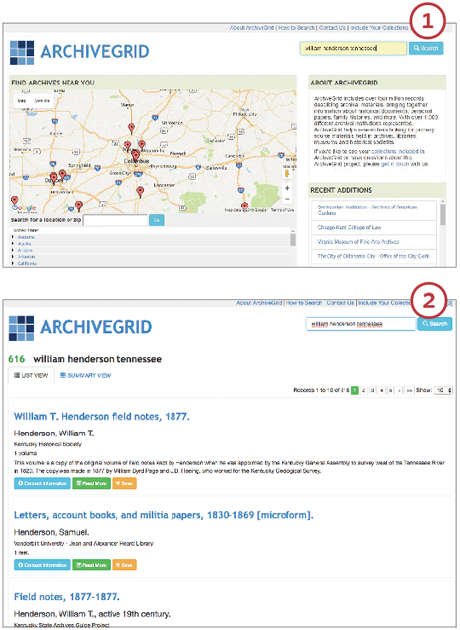The width and height of the screenshot is (460, 630).
Task: Go to results page 5
Action: tap(390, 391)
